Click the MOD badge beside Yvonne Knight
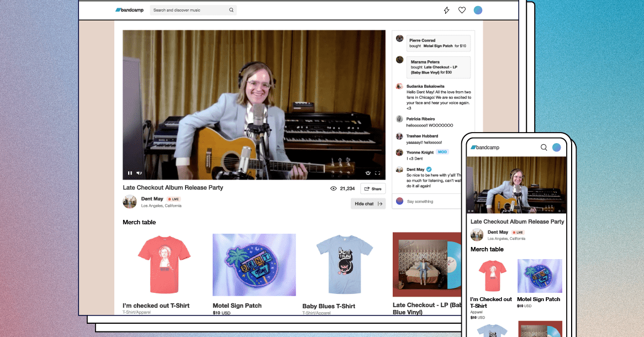Viewport: 644px width, 337px height. coord(442,152)
